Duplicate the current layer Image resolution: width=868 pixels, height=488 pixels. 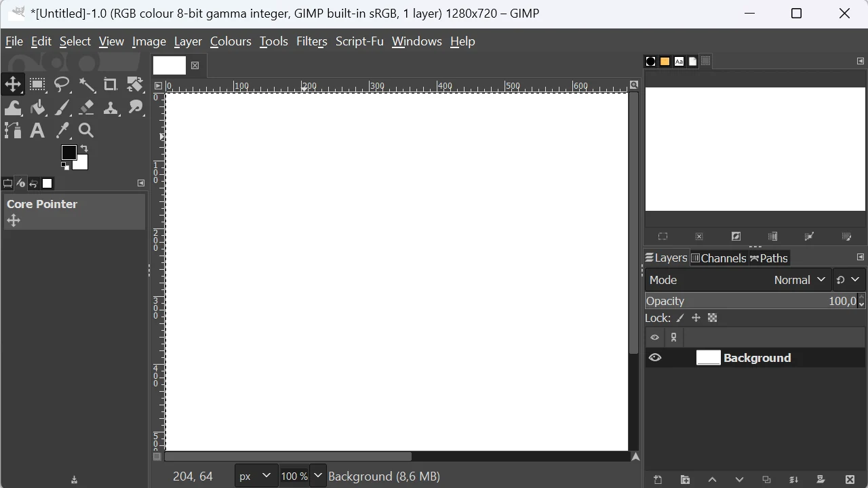[766, 480]
